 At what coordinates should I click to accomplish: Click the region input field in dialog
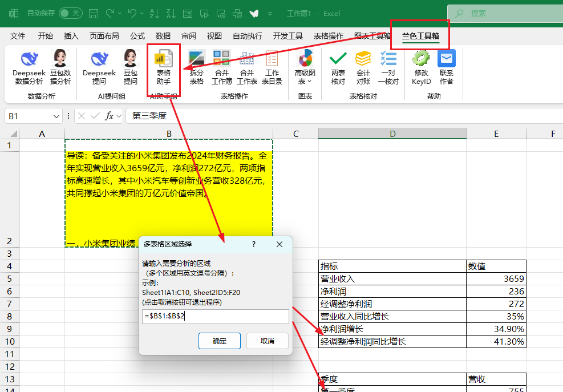(x=216, y=316)
